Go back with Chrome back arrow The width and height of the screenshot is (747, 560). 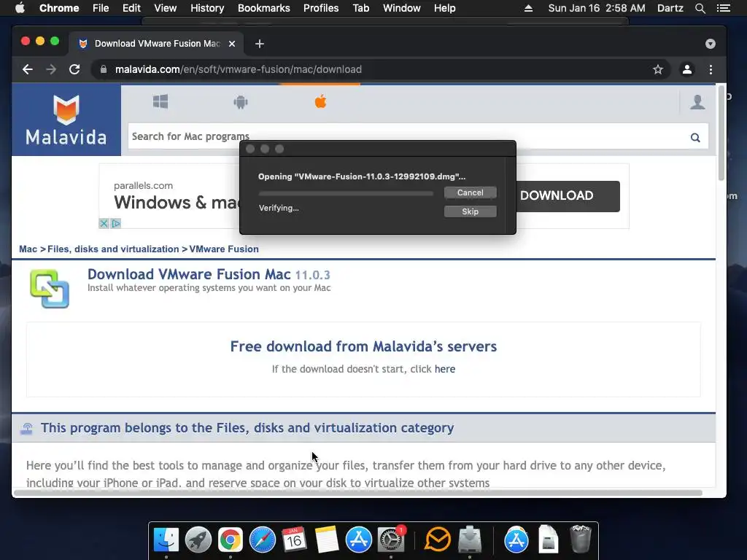pos(28,69)
